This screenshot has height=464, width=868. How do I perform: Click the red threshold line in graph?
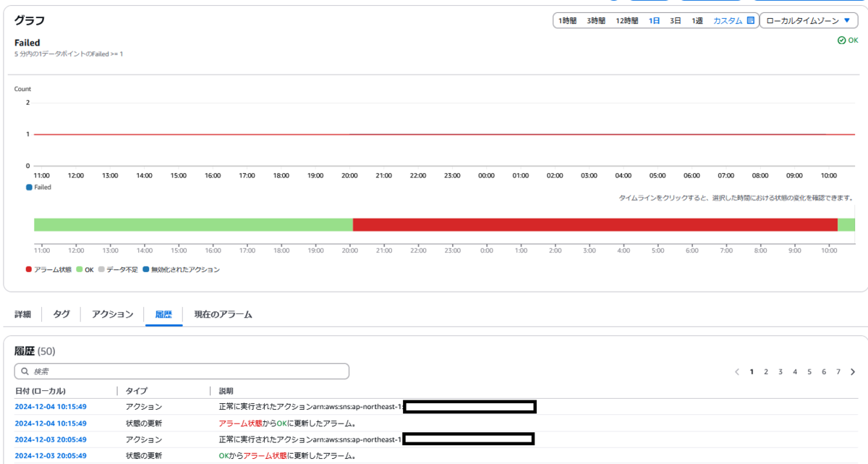click(444, 134)
